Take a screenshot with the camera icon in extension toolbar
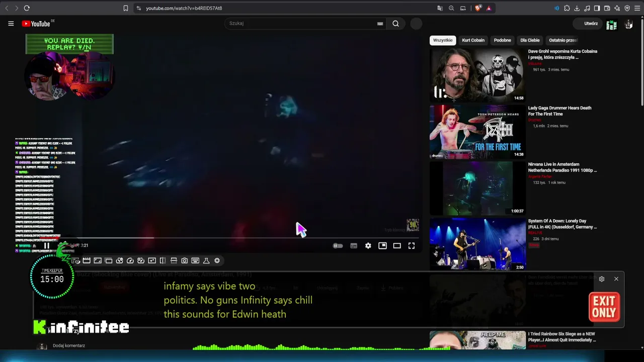 pos(185,260)
